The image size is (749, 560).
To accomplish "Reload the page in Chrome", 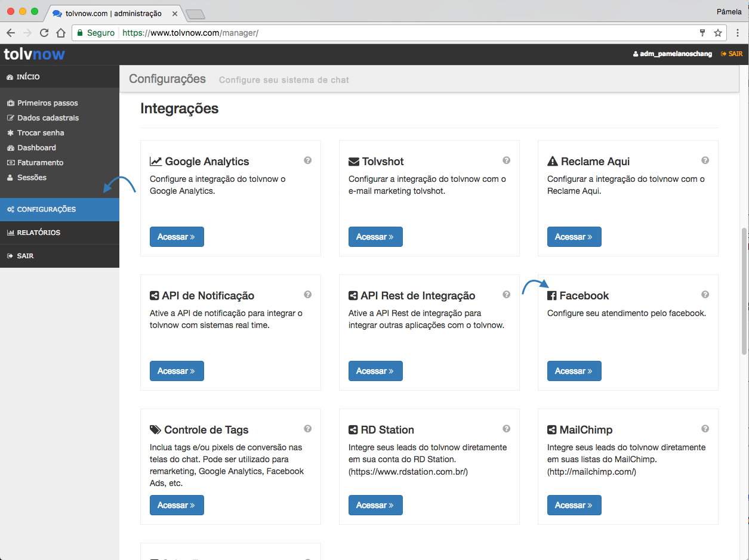I will tap(44, 33).
